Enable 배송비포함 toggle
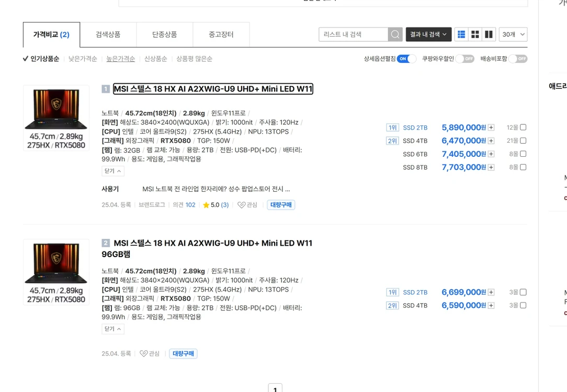Viewport: 567px width, 392px height. pos(518,59)
